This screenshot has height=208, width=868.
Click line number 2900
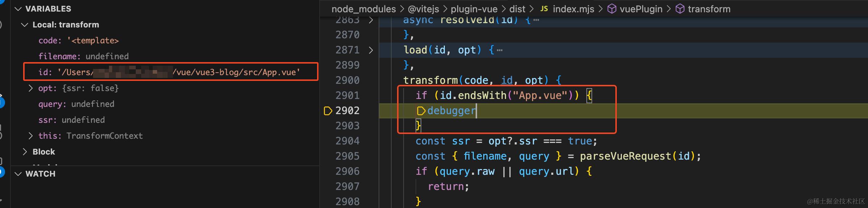pyautogui.click(x=347, y=80)
